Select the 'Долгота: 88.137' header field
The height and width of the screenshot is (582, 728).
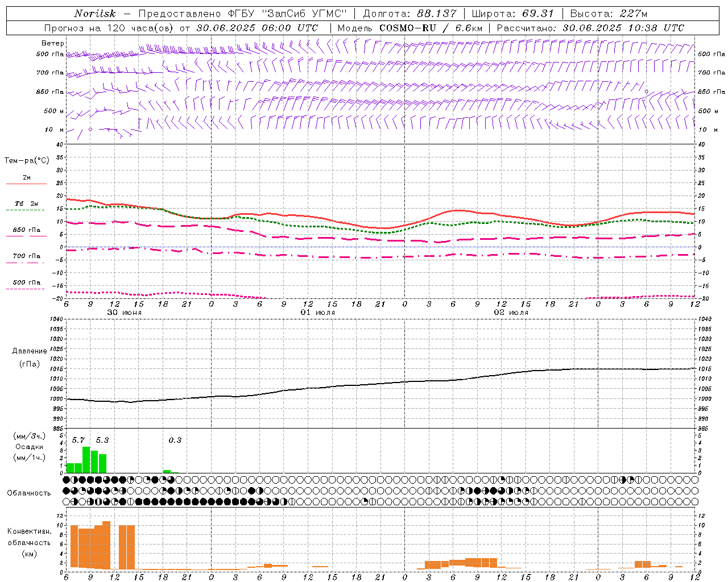(x=409, y=14)
